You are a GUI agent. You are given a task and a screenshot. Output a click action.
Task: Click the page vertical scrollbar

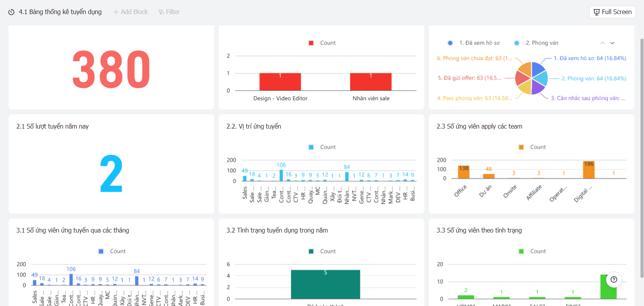click(x=641, y=158)
